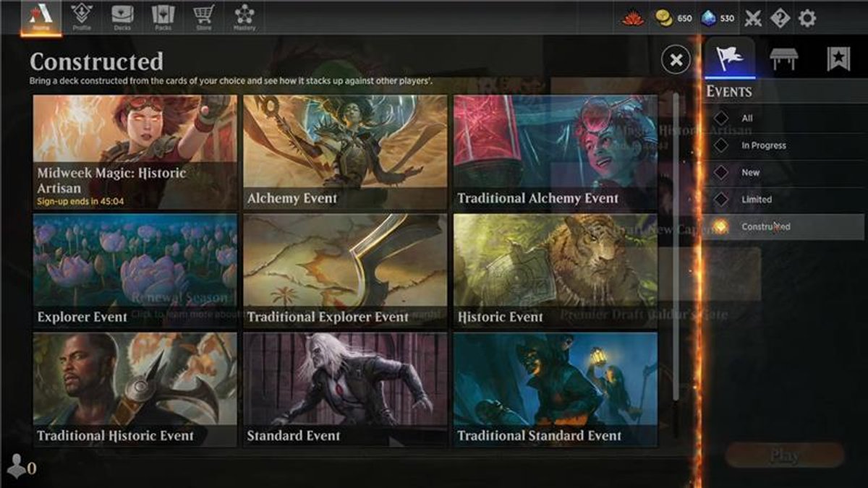Open the Standard Event tile
Screen dimensions: 868x488
345,389
